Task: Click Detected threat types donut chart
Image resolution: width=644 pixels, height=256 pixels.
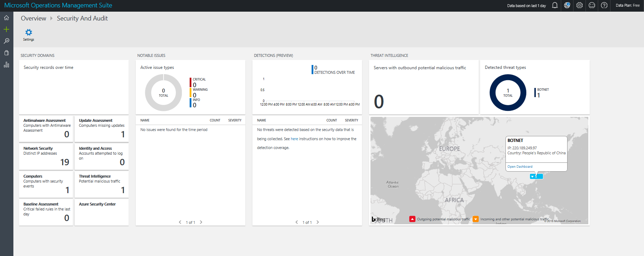Action: tap(508, 93)
